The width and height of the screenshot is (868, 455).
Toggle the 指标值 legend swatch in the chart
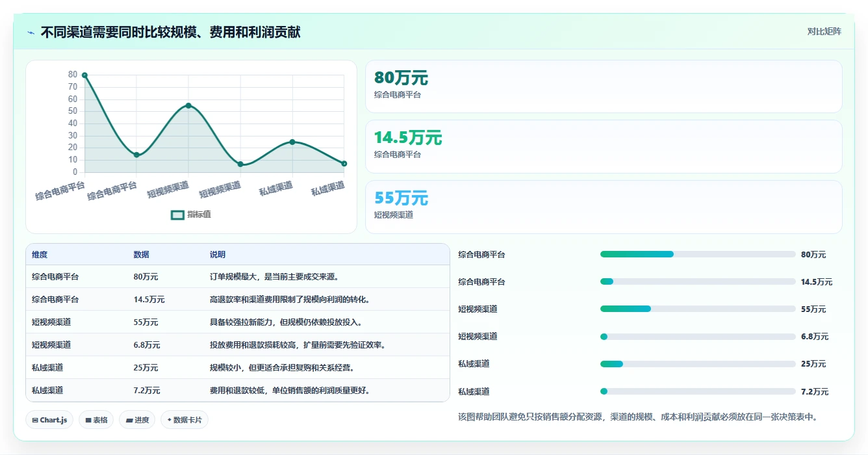coord(177,214)
